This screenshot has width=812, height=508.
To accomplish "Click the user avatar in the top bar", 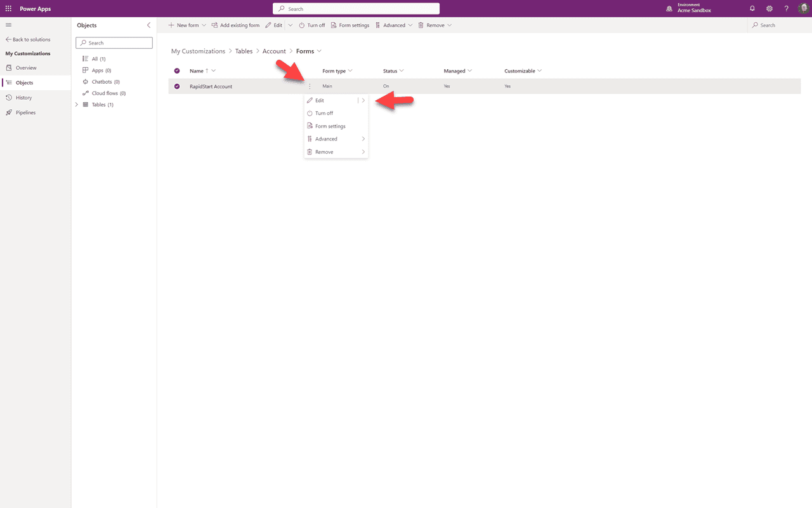I will (803, 8).
